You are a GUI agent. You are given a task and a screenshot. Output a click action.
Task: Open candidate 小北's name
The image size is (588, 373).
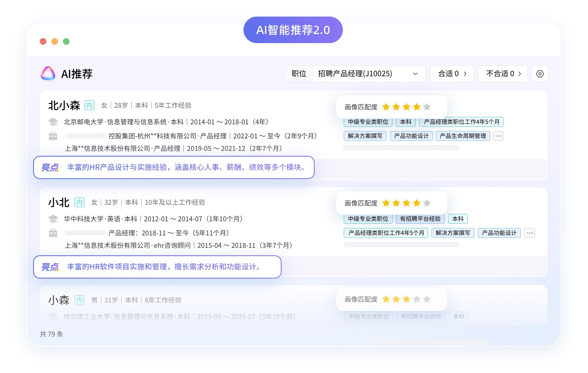(59, 202)
